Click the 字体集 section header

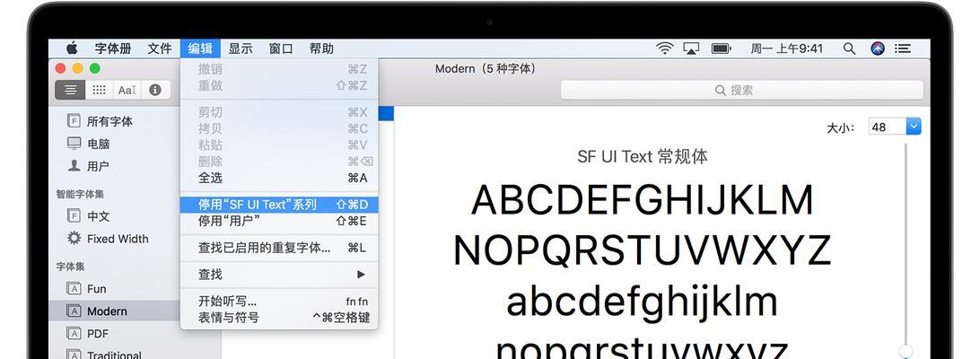coord(70,267)
